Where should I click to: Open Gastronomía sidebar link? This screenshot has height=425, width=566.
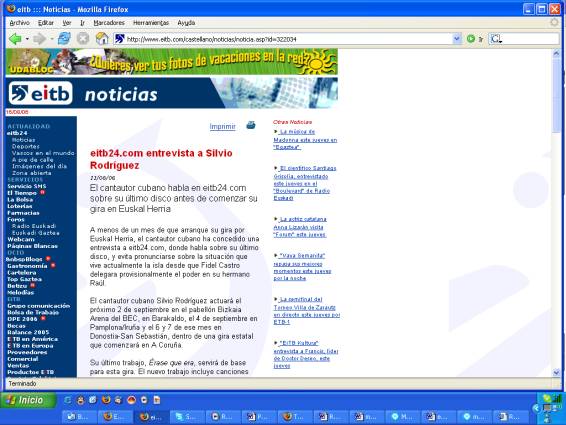coord(27,266)
